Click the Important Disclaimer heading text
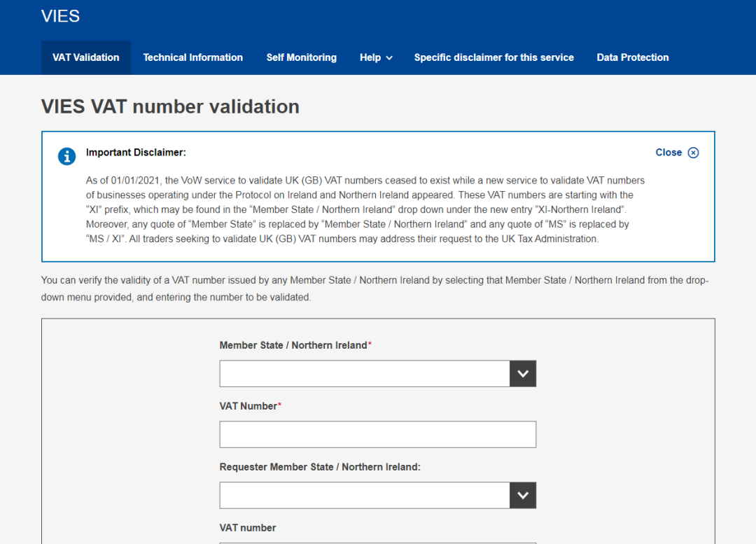The image size is (756, 544). [136, 152]
